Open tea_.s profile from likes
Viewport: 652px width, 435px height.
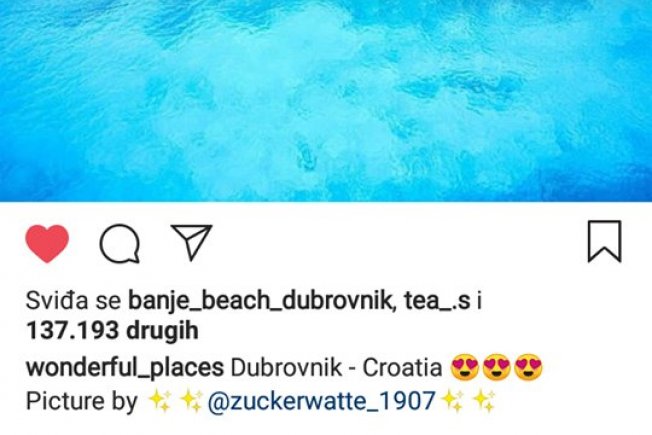(x=437, y=301)
